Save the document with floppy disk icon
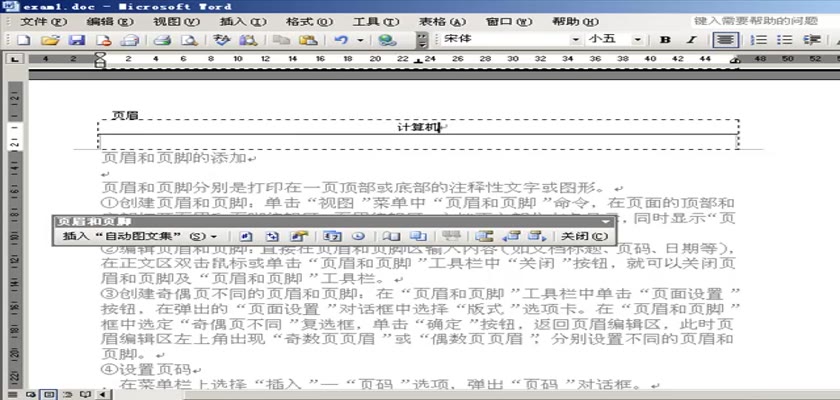Image resolution: width=840 pixels, height=400 pixels. tap(77, 40)
